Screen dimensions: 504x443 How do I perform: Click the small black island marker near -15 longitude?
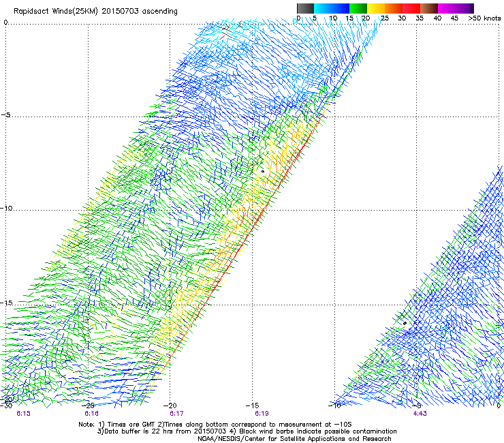(263, 172)
